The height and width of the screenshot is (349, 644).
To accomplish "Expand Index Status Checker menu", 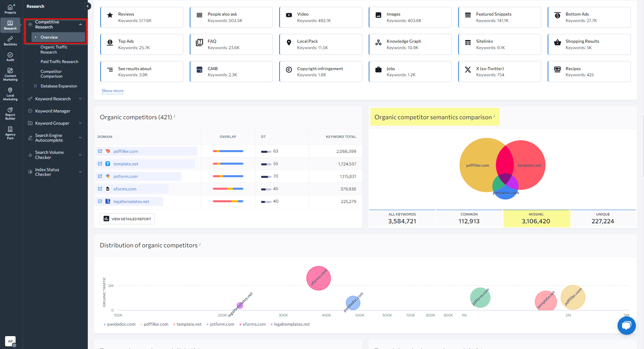I will point(80,172).
